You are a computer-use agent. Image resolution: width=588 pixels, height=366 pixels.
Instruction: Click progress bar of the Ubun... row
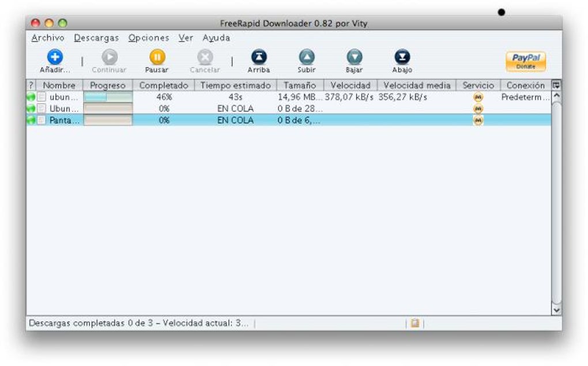click(x=108, y=109)
